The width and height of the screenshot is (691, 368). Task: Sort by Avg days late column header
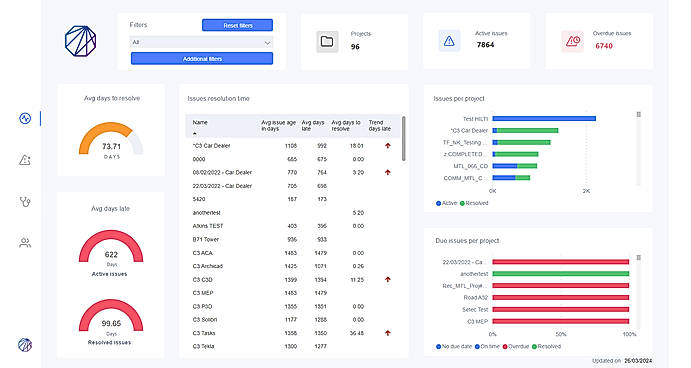313,126
